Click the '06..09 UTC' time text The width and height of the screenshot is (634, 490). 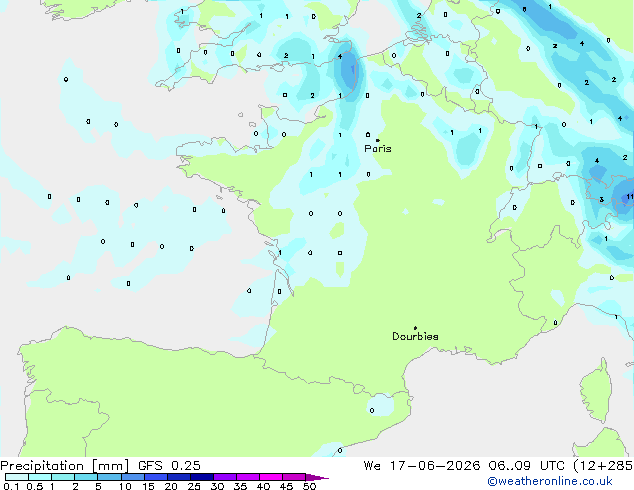click(526, 466)
